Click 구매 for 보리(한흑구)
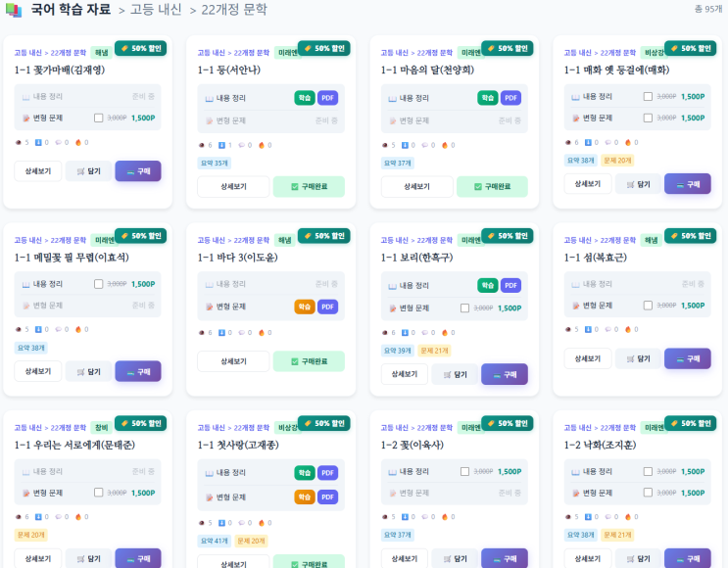 click(x=505, y=374)
